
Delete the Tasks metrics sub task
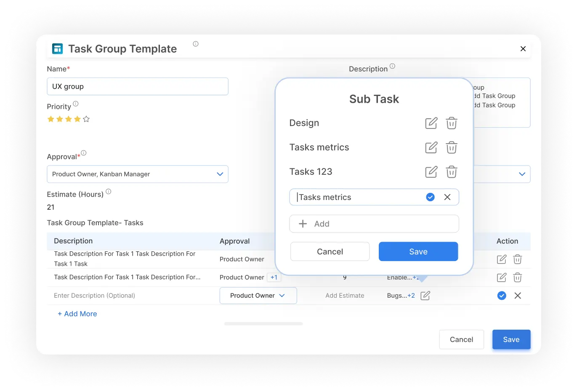point(451,147)
